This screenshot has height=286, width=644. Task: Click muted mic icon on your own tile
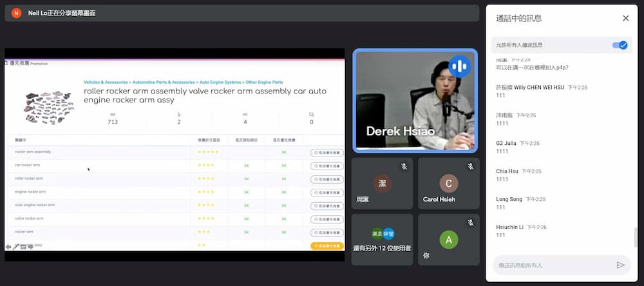471,223
